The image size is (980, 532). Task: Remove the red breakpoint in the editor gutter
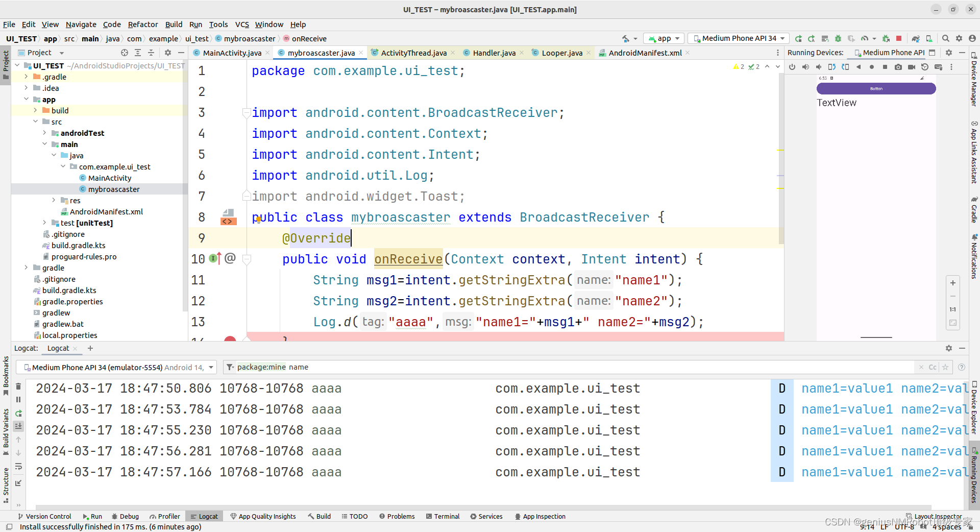(229, 340)
